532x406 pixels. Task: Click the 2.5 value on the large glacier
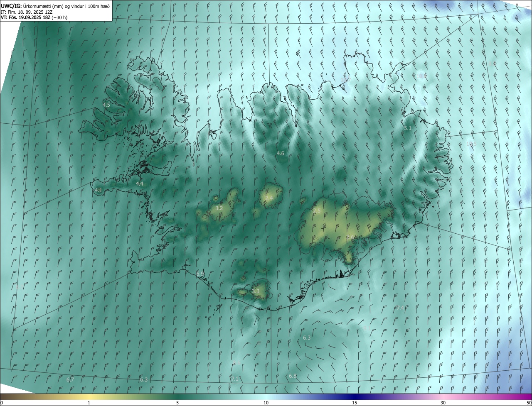tap(317, 211)
